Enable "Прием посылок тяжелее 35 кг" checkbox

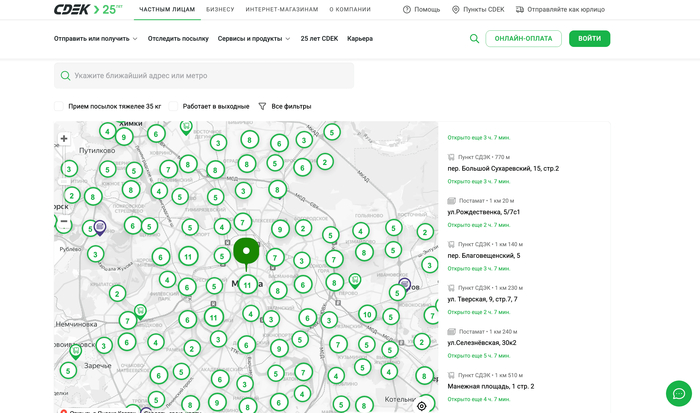[x=60, y=106]
